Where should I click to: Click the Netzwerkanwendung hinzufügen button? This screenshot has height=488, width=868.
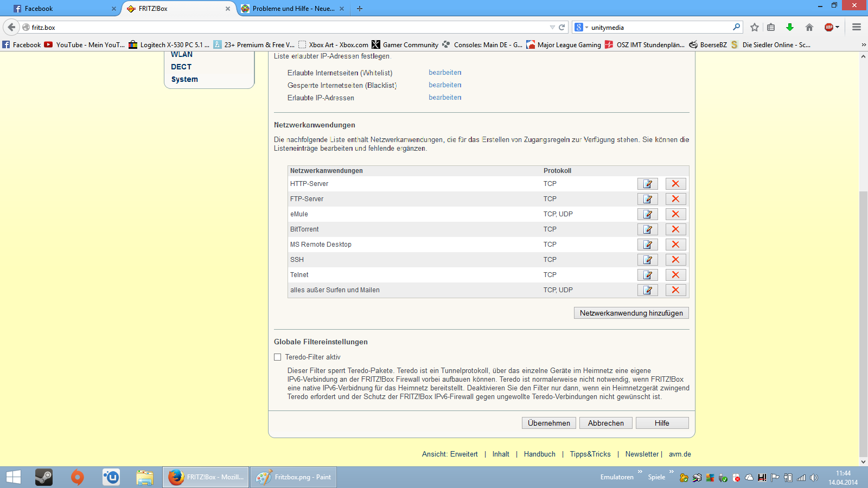631,313
